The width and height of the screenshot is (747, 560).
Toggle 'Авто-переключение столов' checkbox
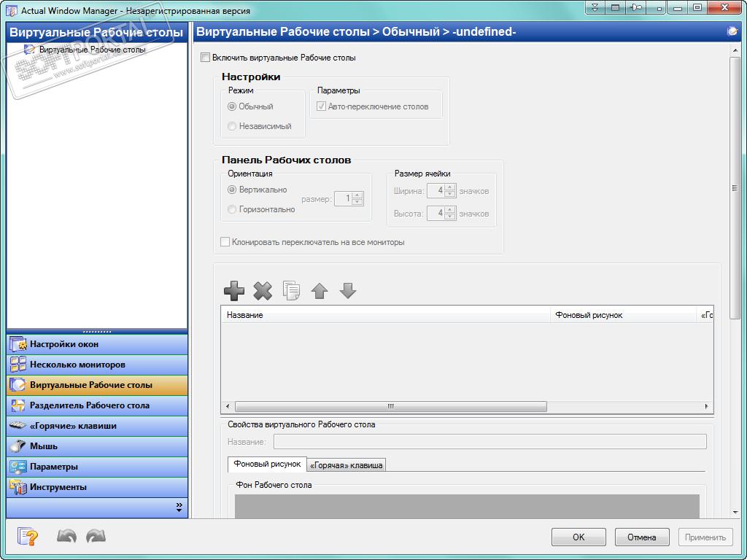click(x=321, y=106)
